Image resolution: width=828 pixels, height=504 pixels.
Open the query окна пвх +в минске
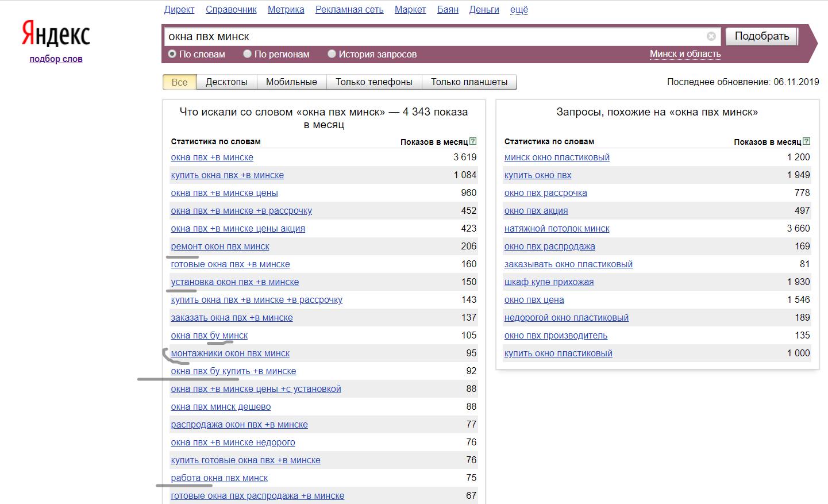pyautogui.click(x=212, y=157)
